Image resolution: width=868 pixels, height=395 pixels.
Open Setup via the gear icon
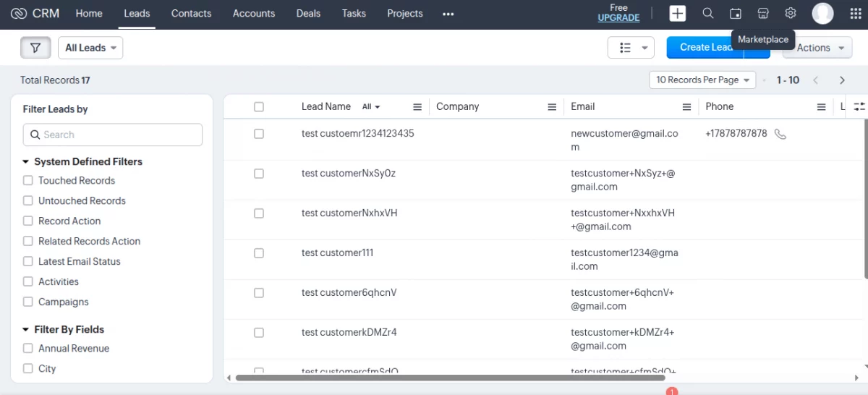(x=791, y=14)
